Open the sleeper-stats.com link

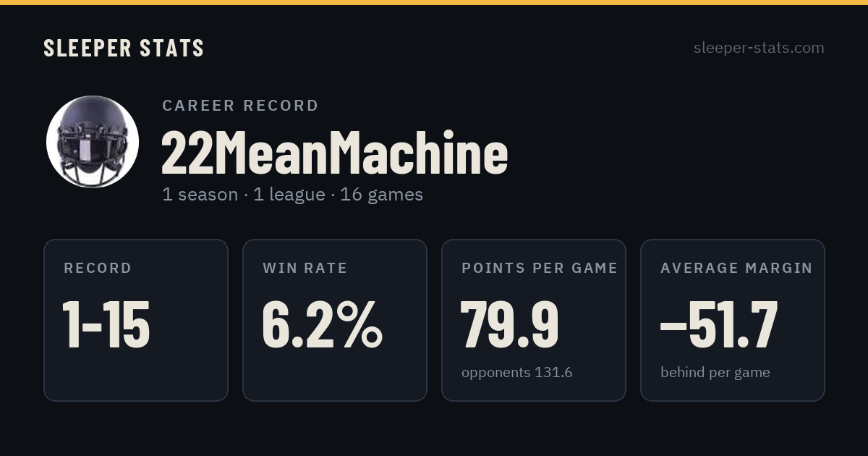point(759,48)
